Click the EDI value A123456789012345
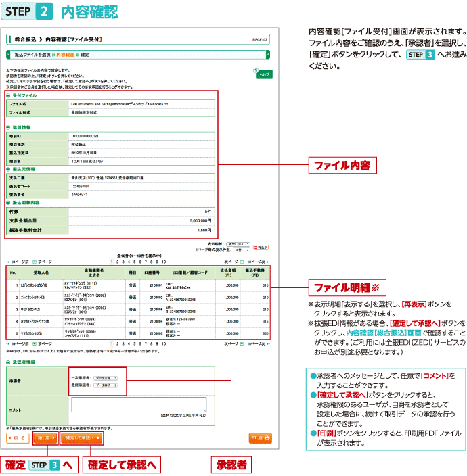Image resolution: width=467 pixels, height=476 pixels. (x=181, y=300)
